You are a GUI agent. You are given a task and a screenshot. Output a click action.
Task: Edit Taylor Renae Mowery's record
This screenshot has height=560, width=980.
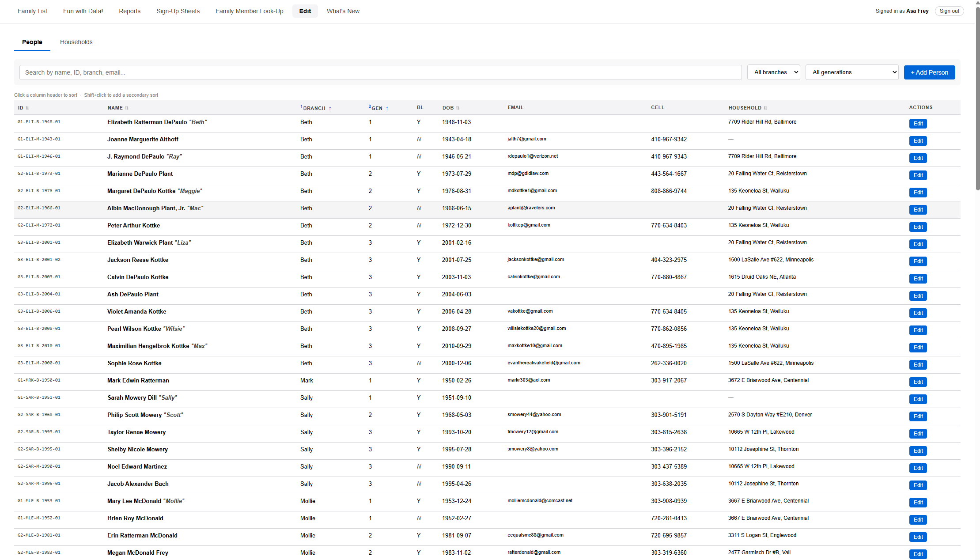tap(918, 434)
